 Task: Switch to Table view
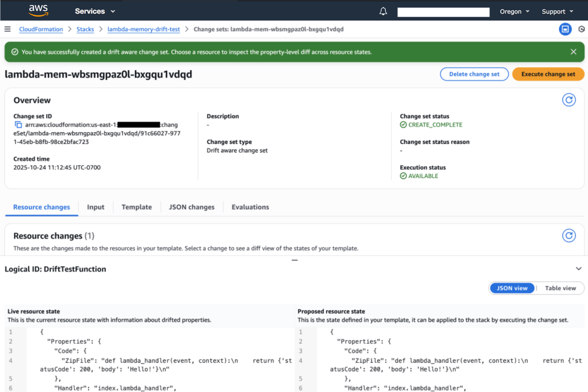(x=560, y=288)
